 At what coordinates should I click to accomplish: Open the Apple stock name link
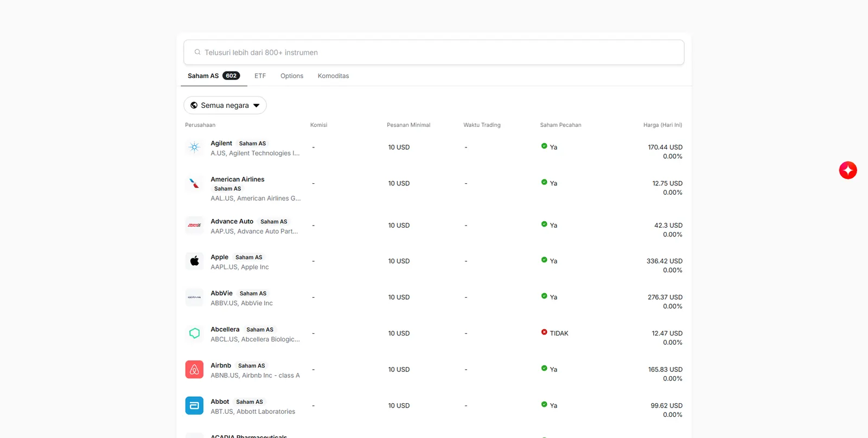220,257
